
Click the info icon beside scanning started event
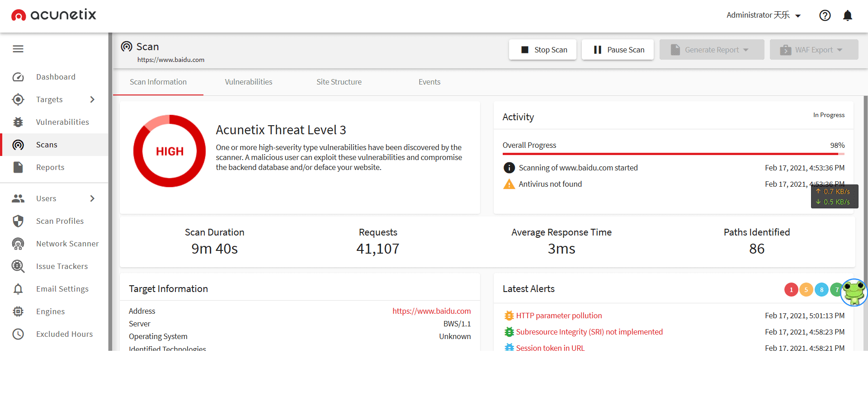(x=509, y=168)
